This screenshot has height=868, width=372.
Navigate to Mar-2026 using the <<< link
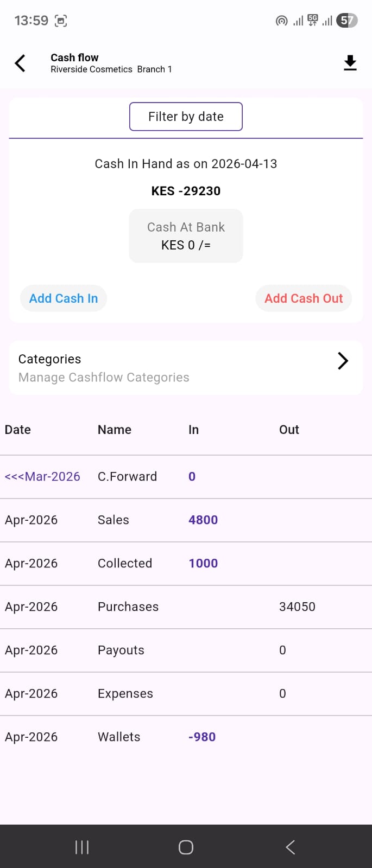pyautogui.click(x=42, y=476)
